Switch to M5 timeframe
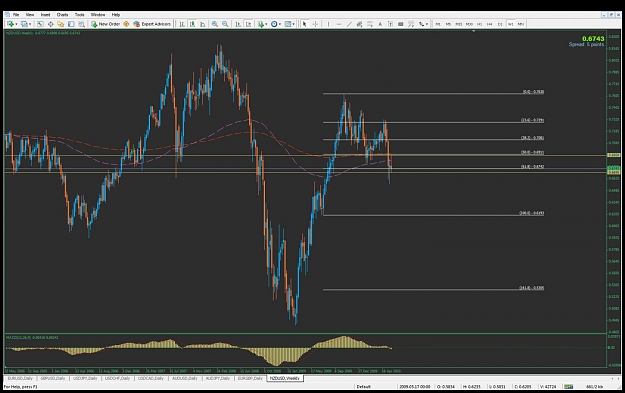 (448, 24)
